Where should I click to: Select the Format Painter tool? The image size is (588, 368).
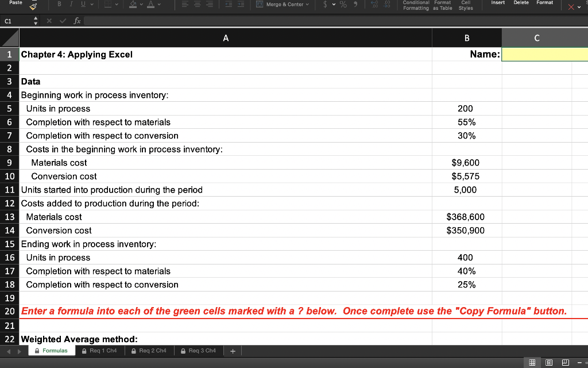tap(33, 7)
